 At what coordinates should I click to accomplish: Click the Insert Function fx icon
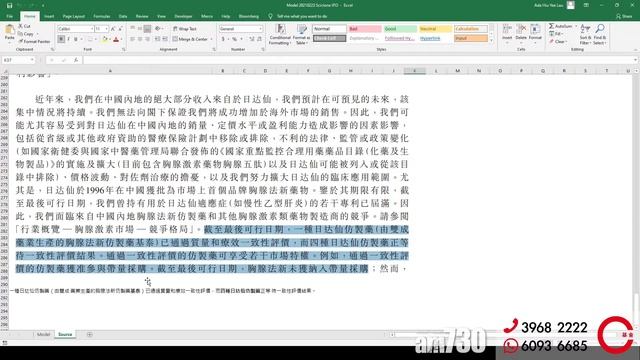76,60
